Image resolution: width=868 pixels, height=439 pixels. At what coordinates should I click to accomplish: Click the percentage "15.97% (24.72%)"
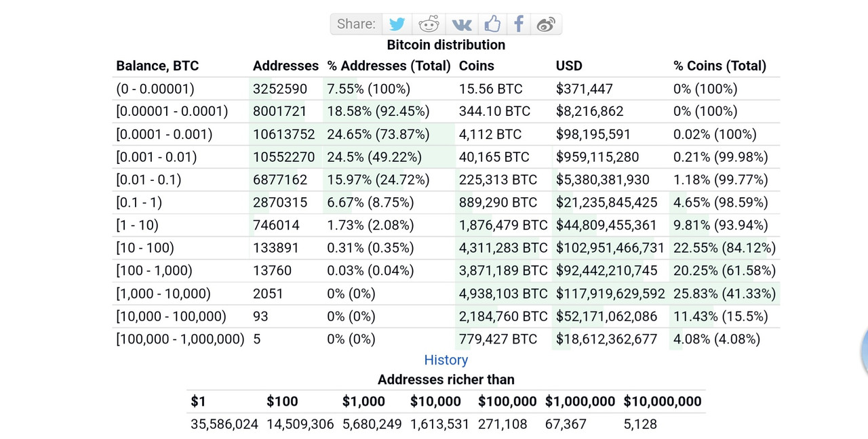(378, 180)
